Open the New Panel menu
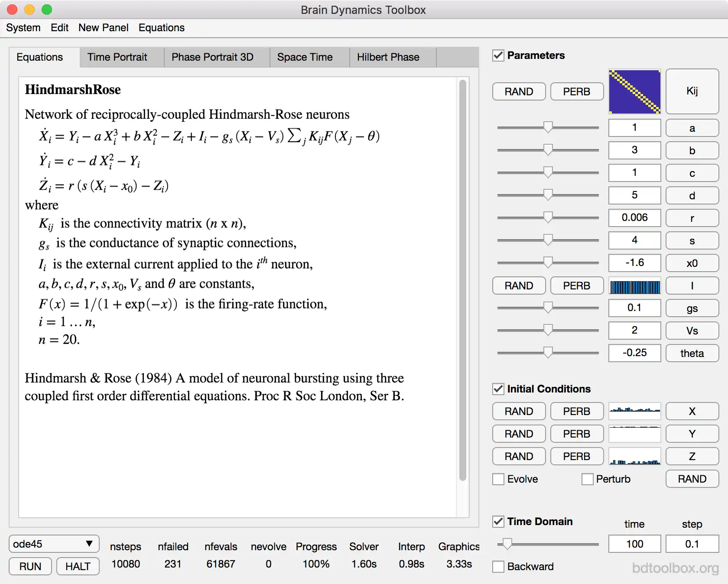728x584 pixels. [x=103, y=28]
